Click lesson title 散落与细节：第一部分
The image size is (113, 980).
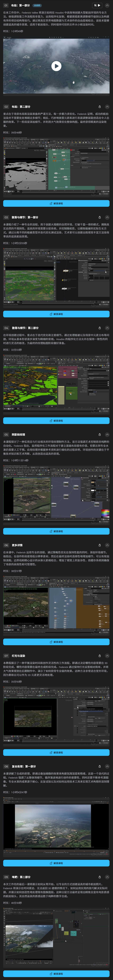point(25,217)
